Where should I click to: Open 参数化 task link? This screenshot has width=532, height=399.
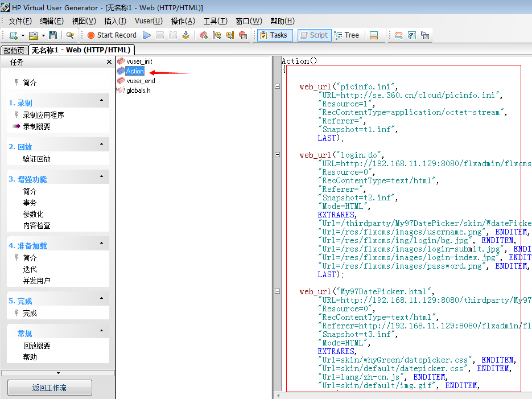point(33,214)
